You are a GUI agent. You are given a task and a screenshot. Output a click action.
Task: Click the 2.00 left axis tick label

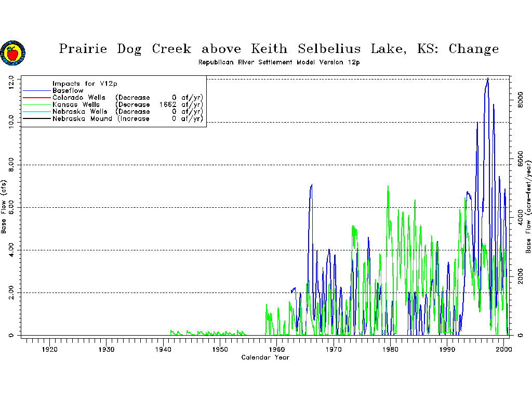(x=11, y=292)
